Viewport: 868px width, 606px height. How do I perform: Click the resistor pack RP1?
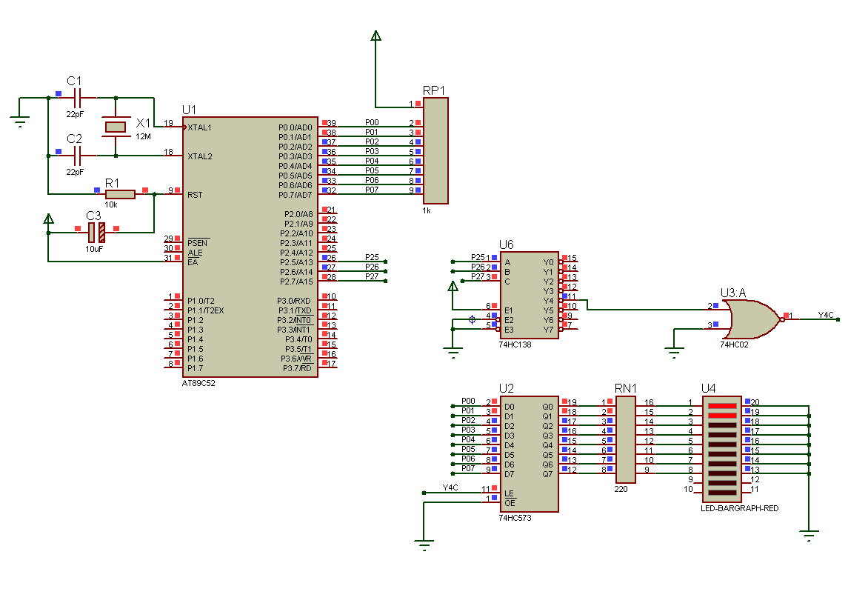[x=435, y=150]
